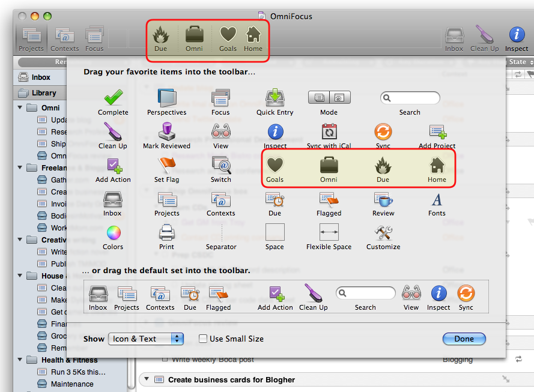
Task: Enable the Use Small Size checkbox
Action: point(203,339)
